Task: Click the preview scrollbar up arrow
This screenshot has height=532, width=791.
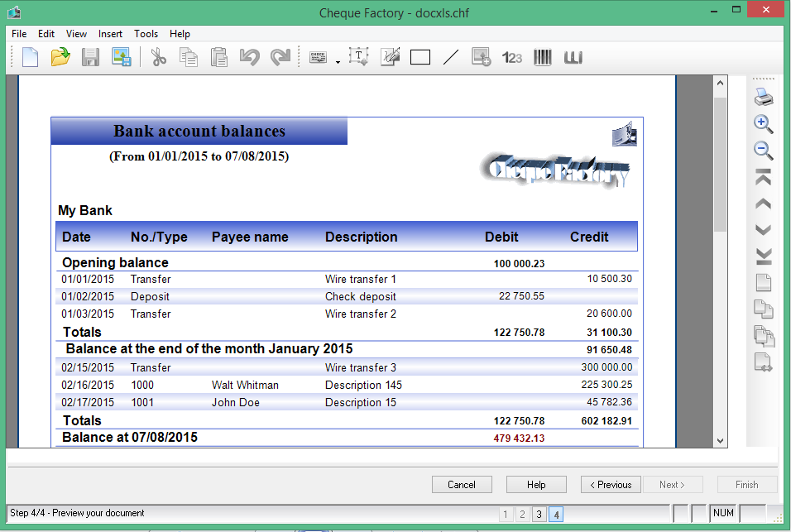Action: pos(721,83)
